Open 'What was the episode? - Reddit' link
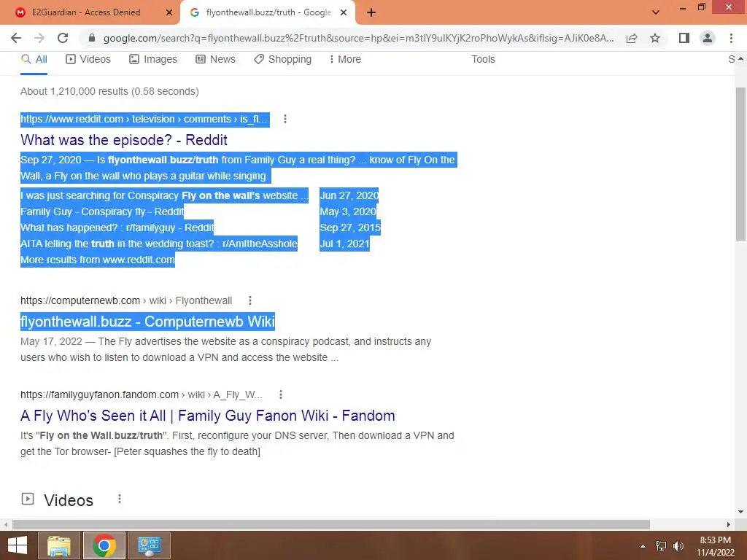 tap(124, 139)
